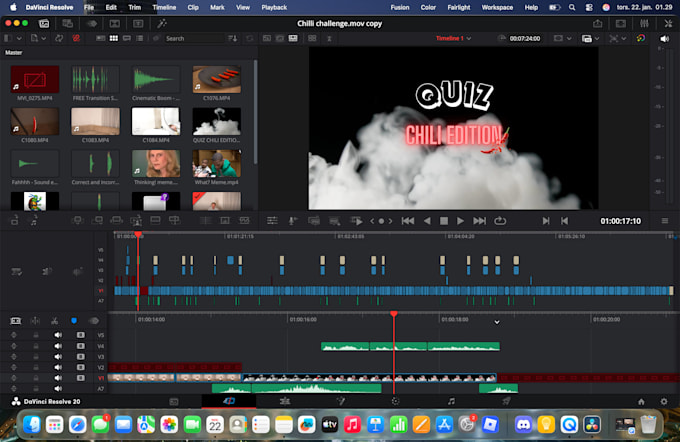Mute the A7 track speaker icon
The width and height of the screenshot is (680, 442).
click(58, 389)
